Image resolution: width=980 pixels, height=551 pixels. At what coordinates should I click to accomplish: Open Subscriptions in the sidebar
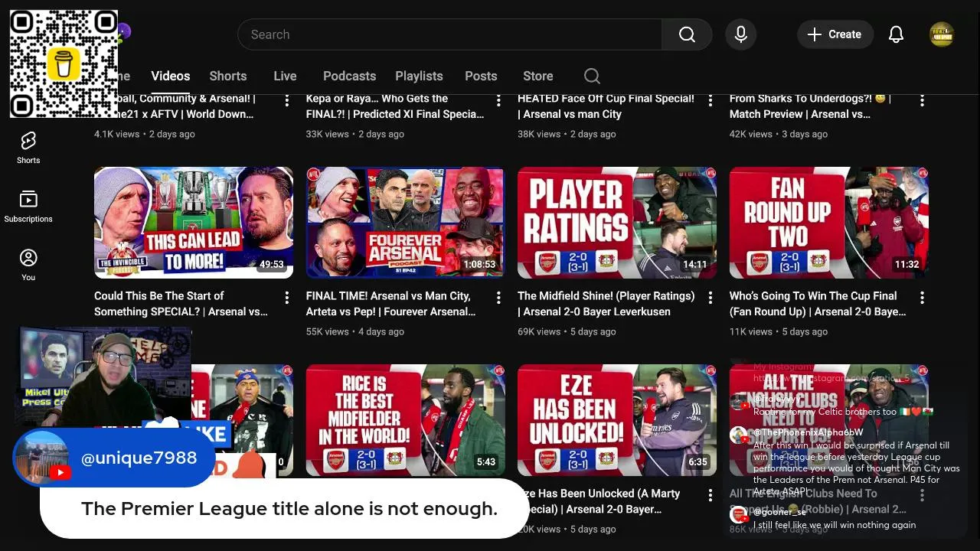pos(28,207)
